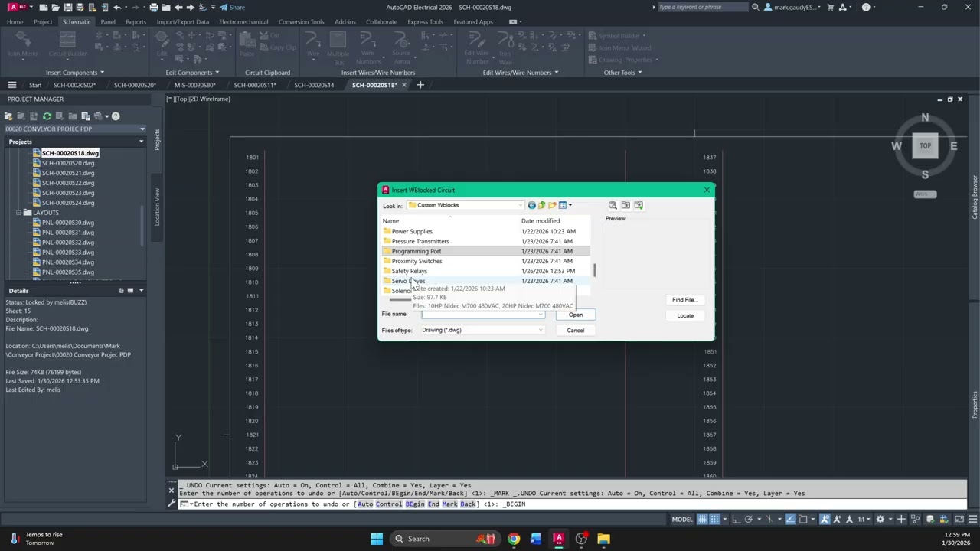Screen dimensions: 980x551
Task: Toggle snap mode in status bar
Action: [715, 520]
